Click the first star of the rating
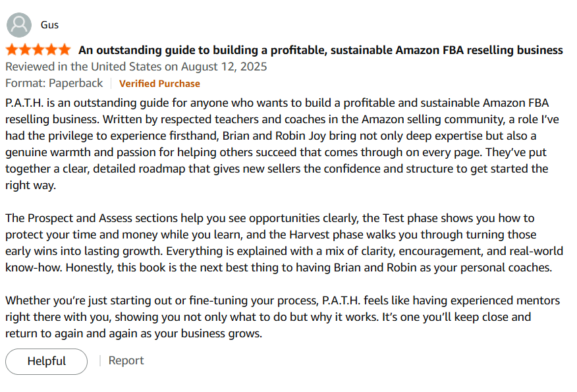577x392 pixels. click(12, 50)
